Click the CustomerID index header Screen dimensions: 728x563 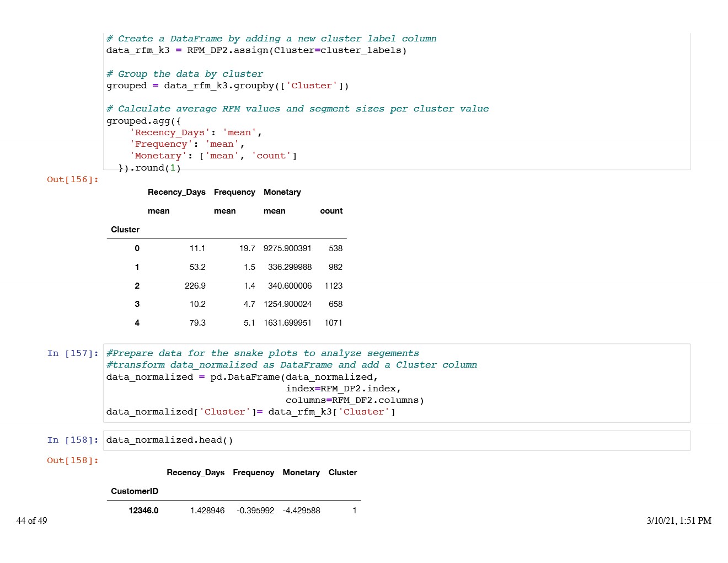click(x=135, y=491)
